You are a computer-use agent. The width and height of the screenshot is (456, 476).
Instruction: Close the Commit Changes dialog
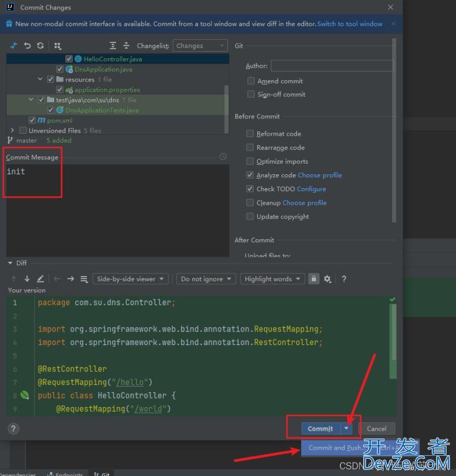[391, 7]
